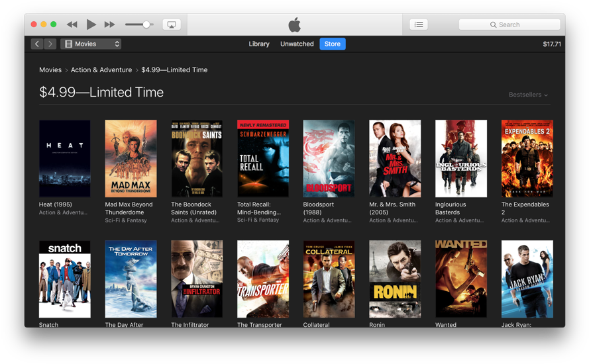
Task: Open The Day After Tomorrow poster
Action: [131, 279]
